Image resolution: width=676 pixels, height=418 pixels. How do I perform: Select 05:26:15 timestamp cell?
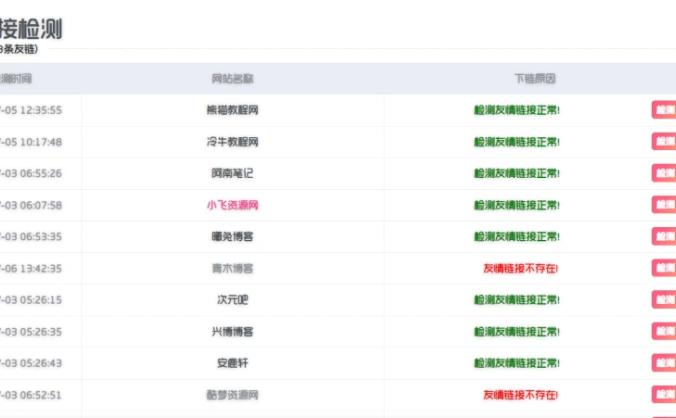tap(31, 300)
